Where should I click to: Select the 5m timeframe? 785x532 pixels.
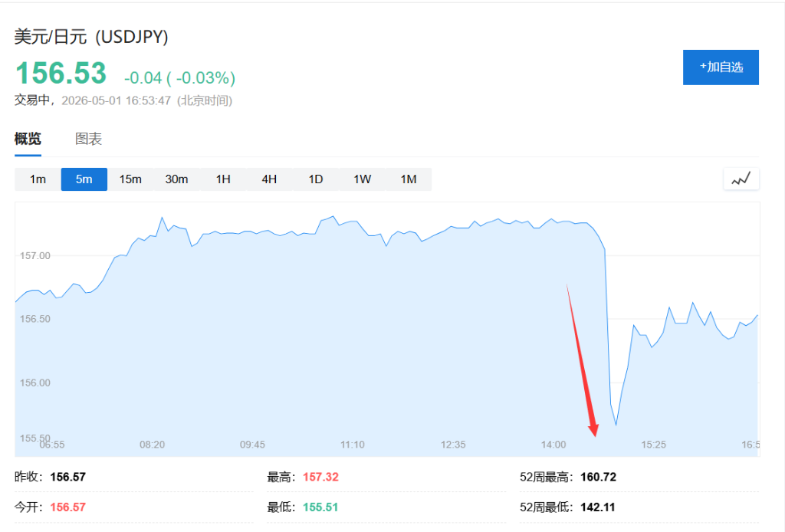(x=84, y=179)
